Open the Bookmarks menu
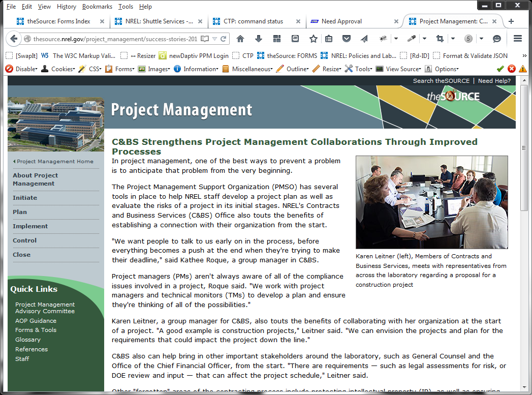The height and width of the screenshot is (395, 532). (x=97, y=7)
